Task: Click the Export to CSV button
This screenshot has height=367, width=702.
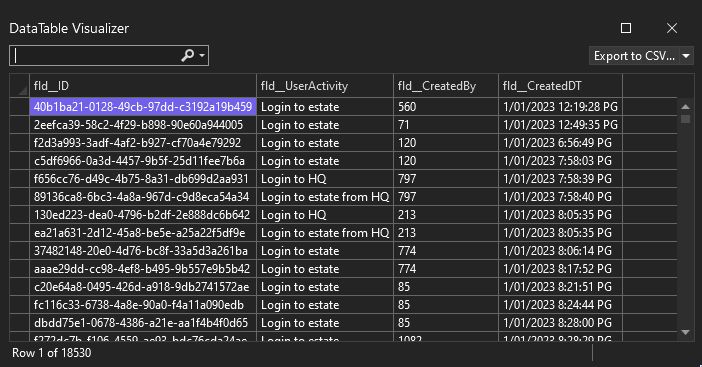Action: pyautogui.click(x=634, y=56)
